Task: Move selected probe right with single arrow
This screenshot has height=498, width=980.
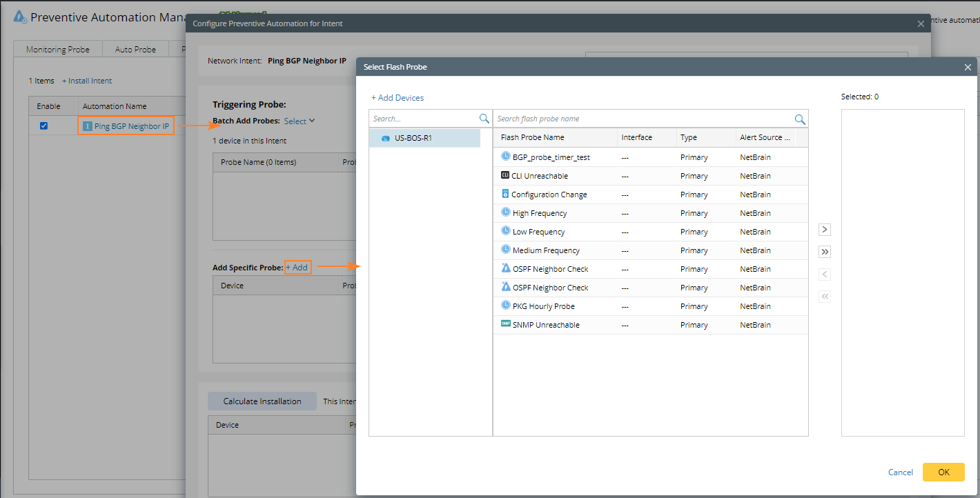Action: click(x=825, y=229)
